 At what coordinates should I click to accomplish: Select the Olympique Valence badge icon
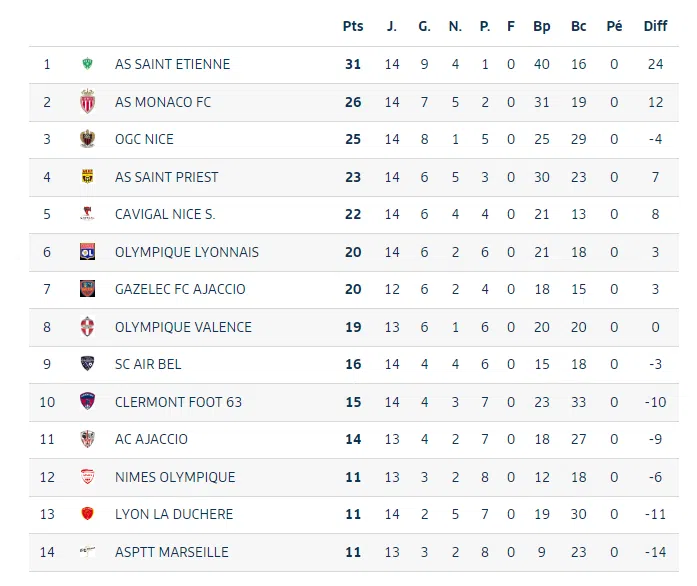coord(87,327)
